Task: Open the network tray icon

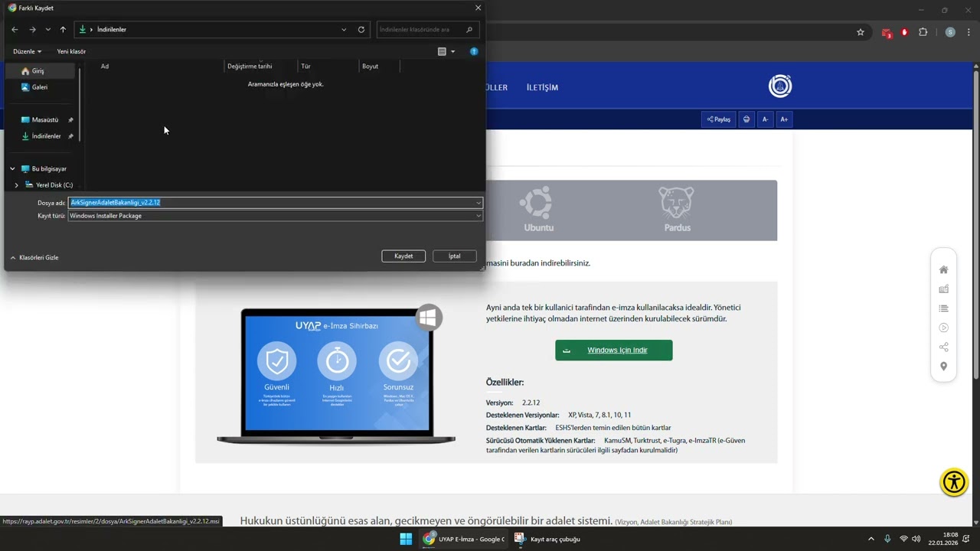Action: pos(903,539)
